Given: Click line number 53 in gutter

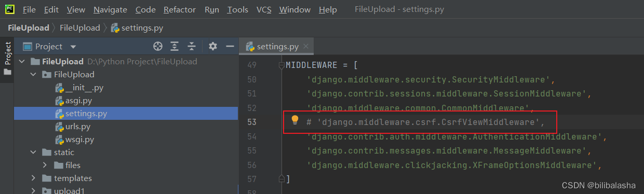Looking at the screenshot, I should coord(252,122).
